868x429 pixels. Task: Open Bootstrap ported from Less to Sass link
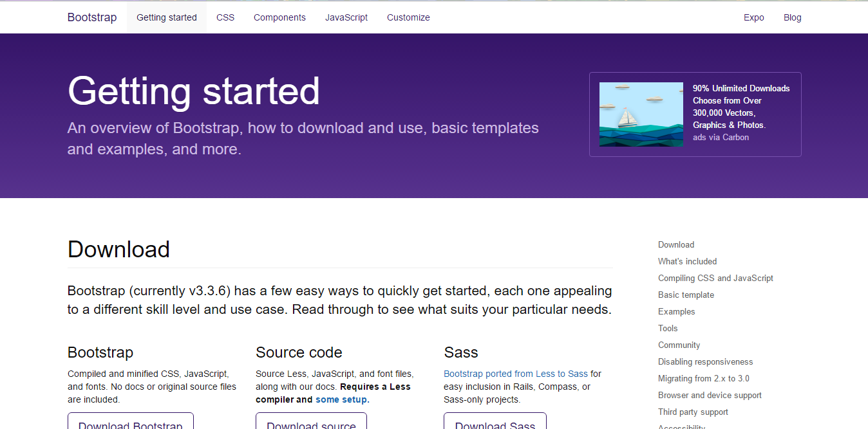(516, 374)
